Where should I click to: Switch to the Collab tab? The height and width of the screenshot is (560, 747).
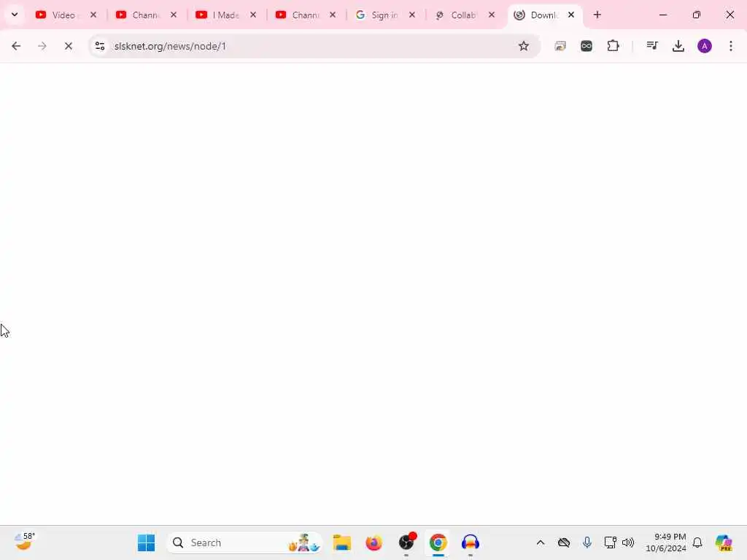(465, 15)
